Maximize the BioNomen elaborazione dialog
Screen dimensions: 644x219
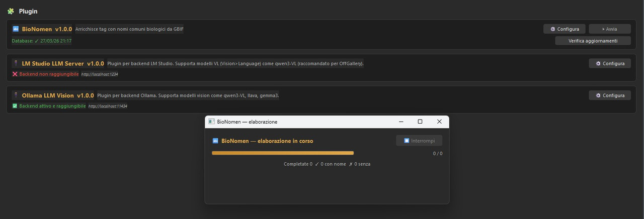click(420, 122)
